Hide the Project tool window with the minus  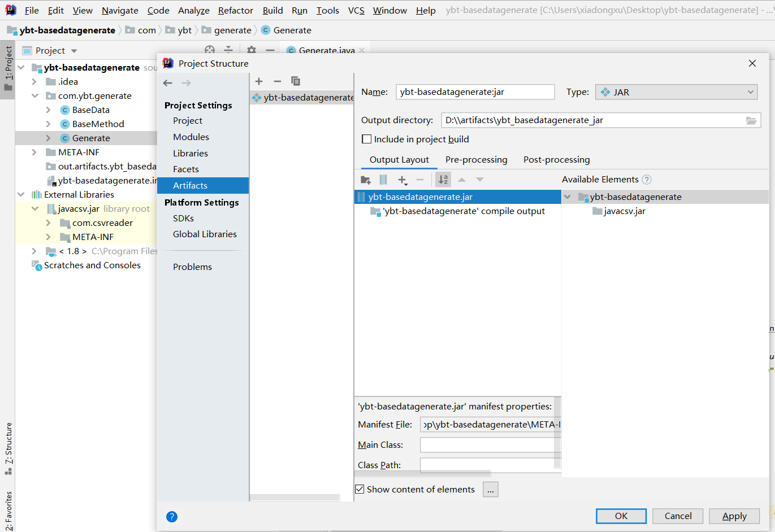click(270, 50)
